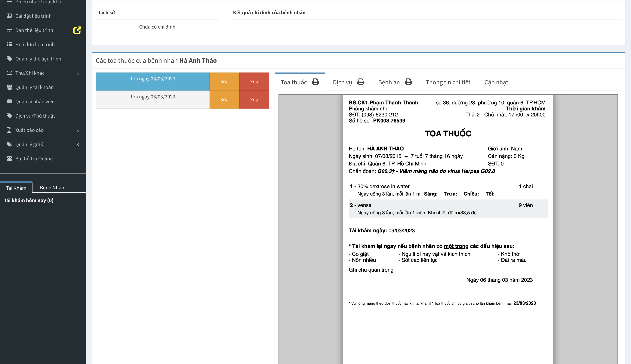Expand the Thu/Chi khác submenu chevron

78,73
